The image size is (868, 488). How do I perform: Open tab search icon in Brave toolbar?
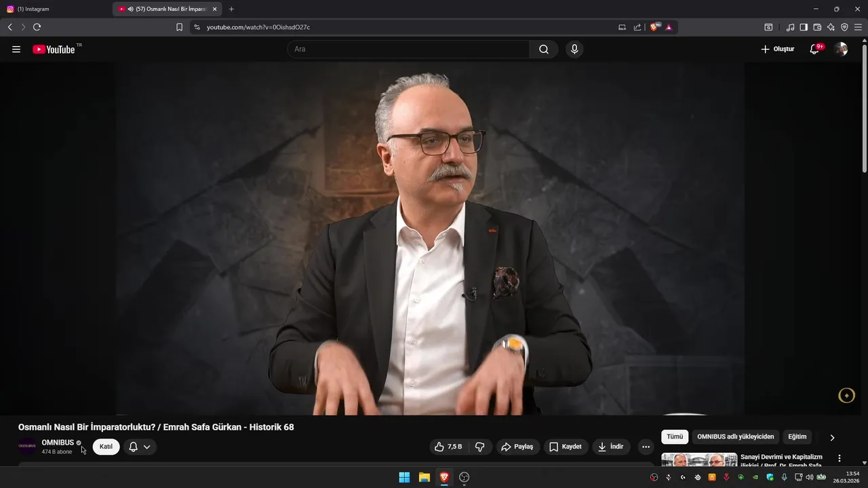pyautogui.click(x=768, y=27)
